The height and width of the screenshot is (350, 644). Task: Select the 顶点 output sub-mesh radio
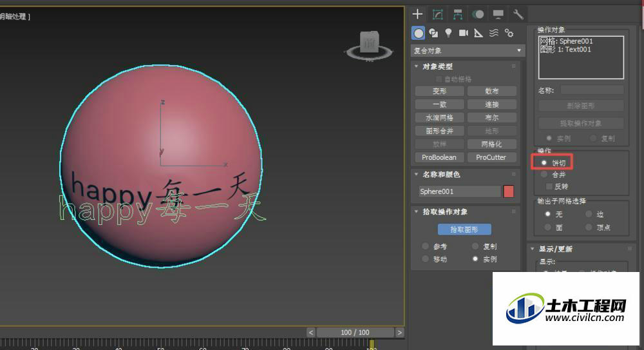click(589, 227)
